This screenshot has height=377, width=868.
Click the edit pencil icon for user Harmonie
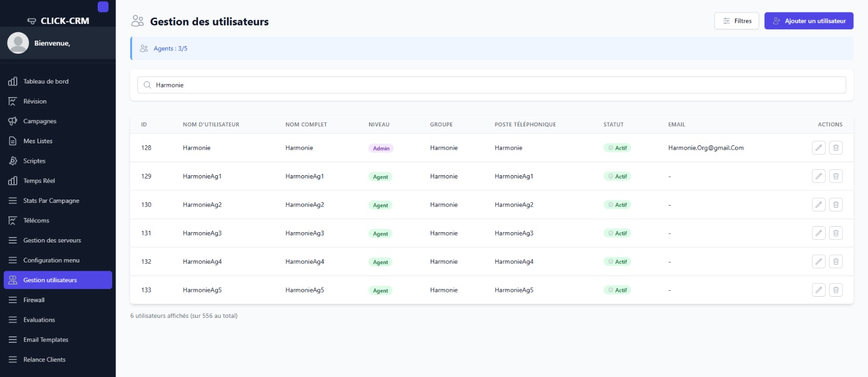pos(819,148)
